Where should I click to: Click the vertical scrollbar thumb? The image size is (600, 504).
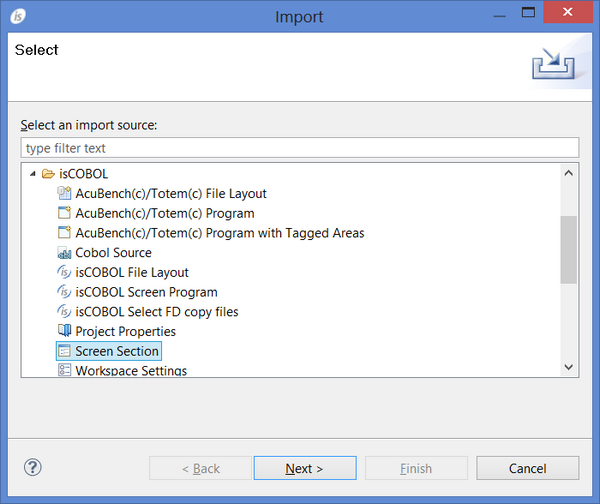click(x=568, y=250)
